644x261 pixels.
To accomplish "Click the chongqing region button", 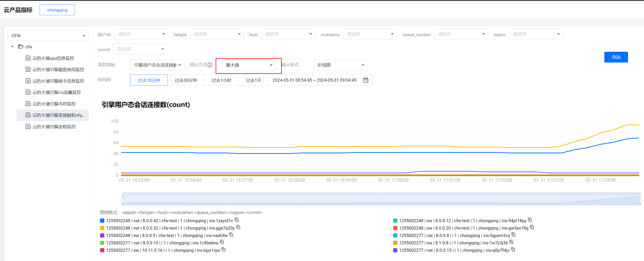I will [57, 10].
